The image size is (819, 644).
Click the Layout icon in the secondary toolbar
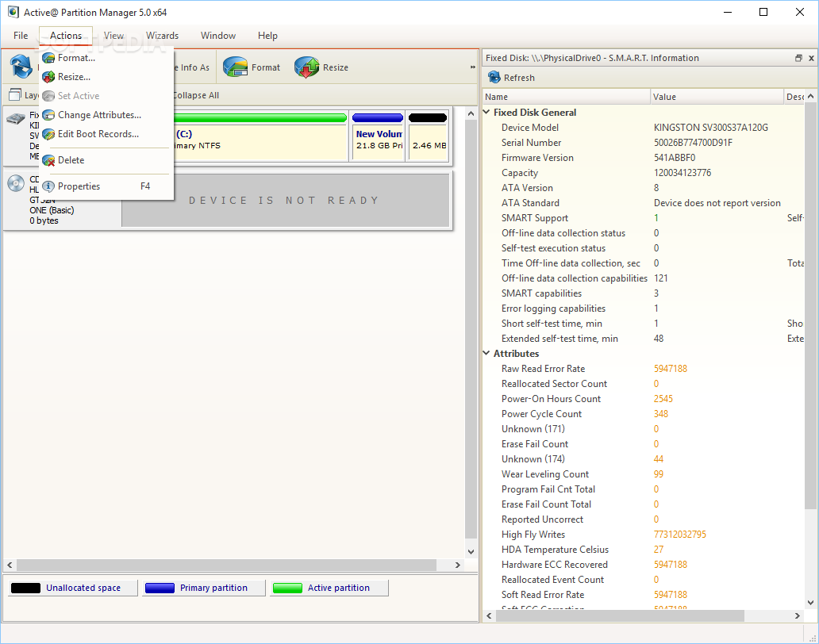[x=15, y=94]
